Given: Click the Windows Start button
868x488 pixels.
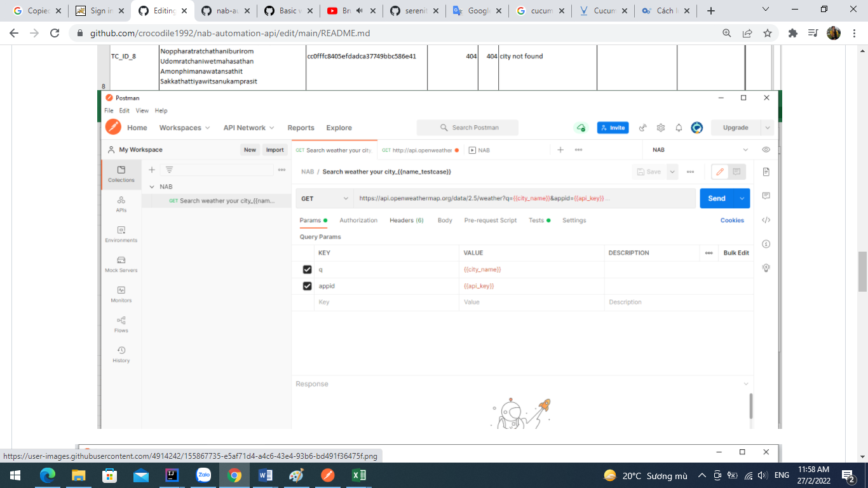Looking at the screenshot, I should point(15,475).
